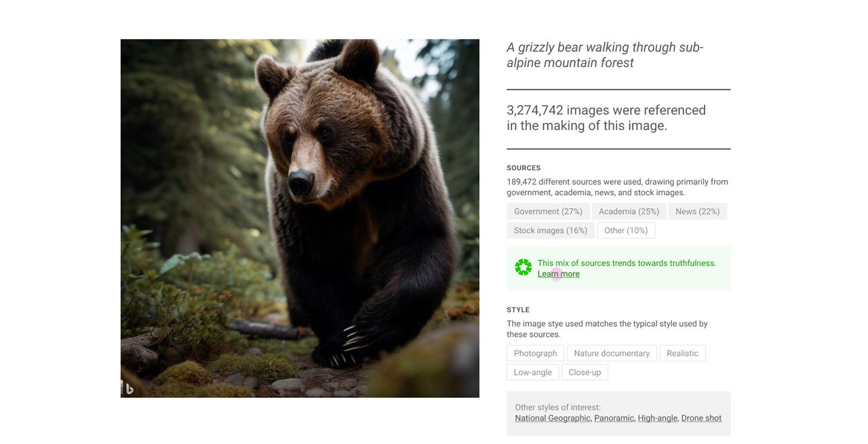
Task: Open the Drone shot style link
Action: click(701, 418)
